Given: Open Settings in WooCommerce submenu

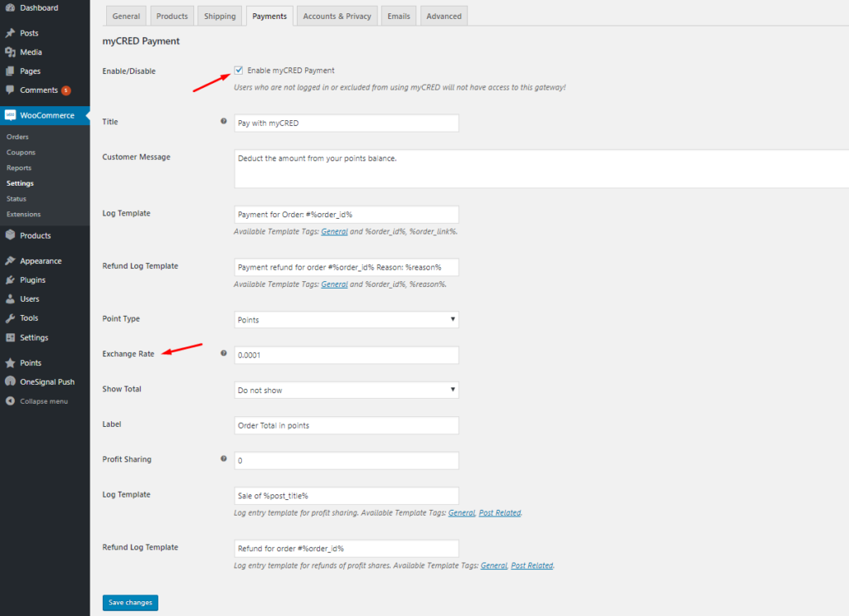Looking at the screenshot, I should coord(20,183).
